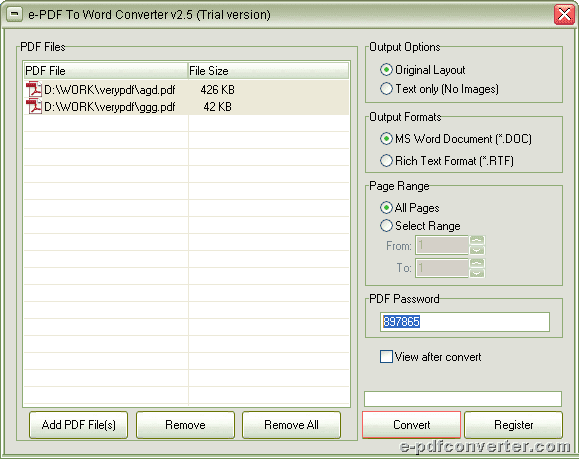Click the 42 KB file size cell
The image size is (579, 459).
(x=217, y=107)
